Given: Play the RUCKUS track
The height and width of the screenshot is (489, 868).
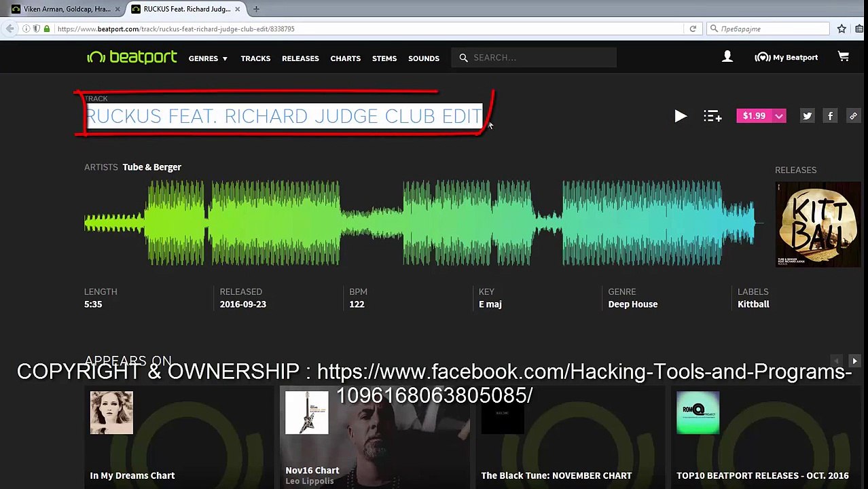Looking at the screenshot, I should 681,116.
